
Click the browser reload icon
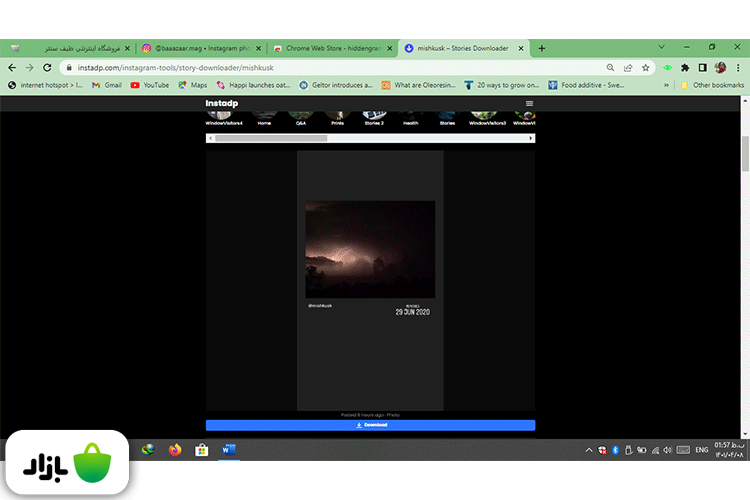click(x=46, y=68)
